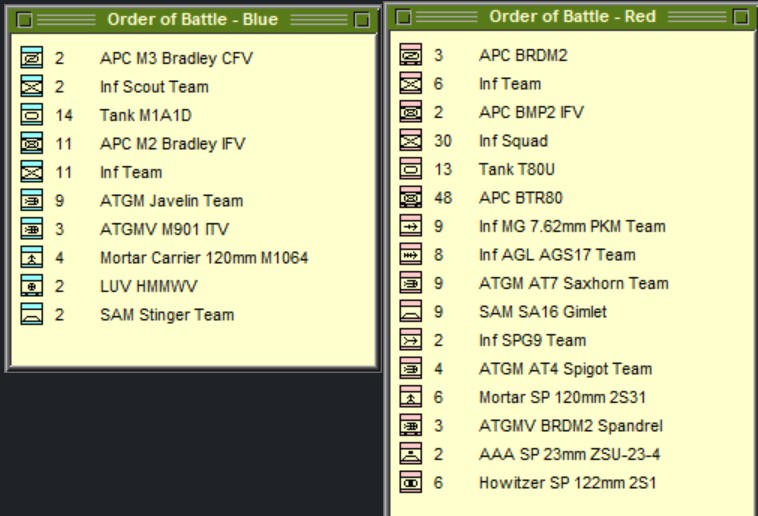This screenshot has width=758, height=516.
Task: Click the 'Inf Squad' label
Action: pyautogui.click(x=513, y=141)
